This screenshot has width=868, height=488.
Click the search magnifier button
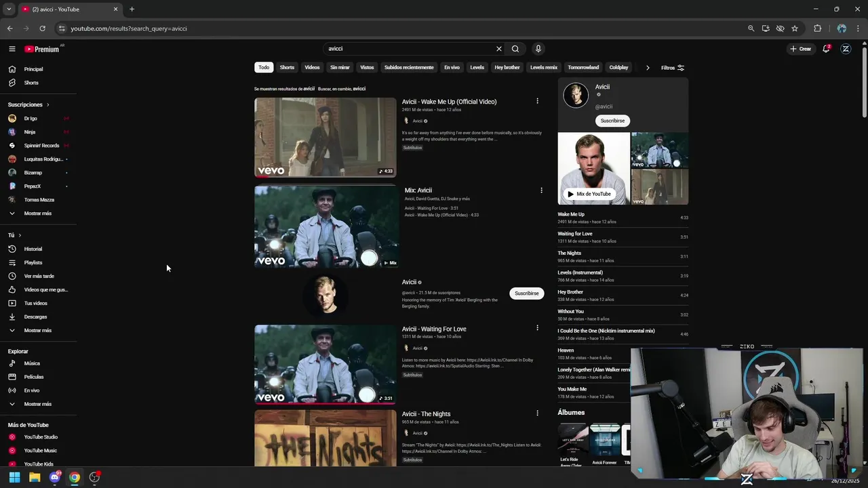[x=515, y=49]
